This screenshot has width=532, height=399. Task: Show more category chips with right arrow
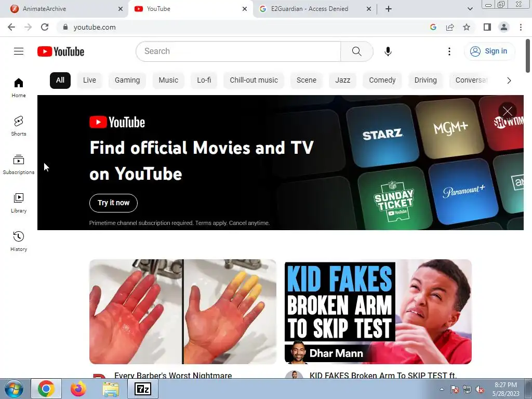point(509,81)
